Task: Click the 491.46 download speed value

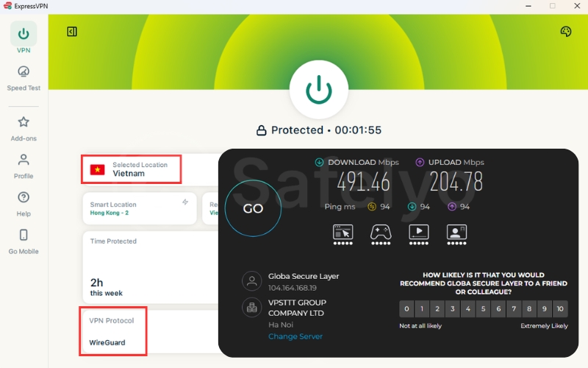Action: pyautogui.click(x=363, y=182)
